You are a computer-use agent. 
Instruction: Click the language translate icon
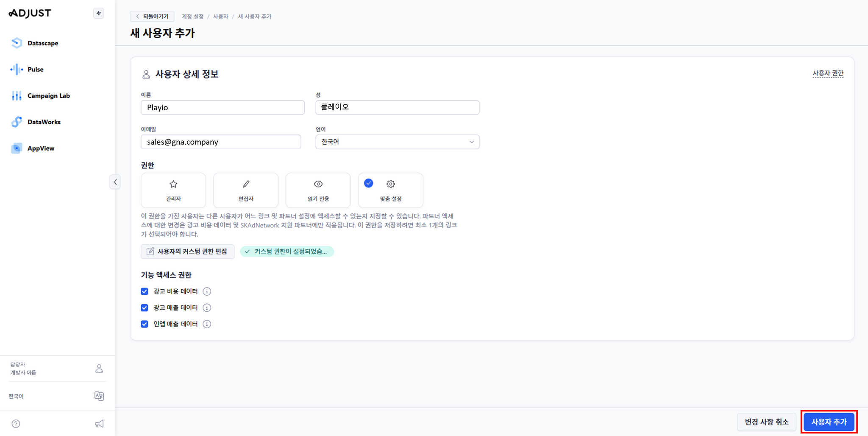tap(99, 396)
